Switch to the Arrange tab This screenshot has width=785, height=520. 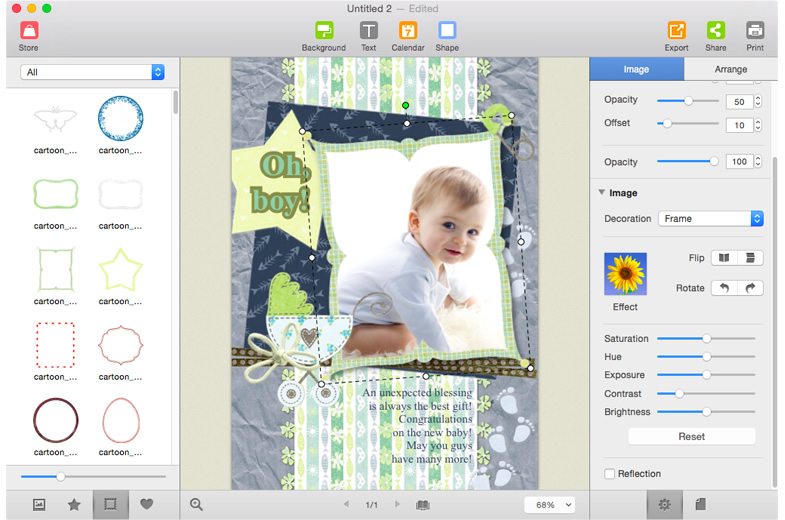click(x=730, y=69)
